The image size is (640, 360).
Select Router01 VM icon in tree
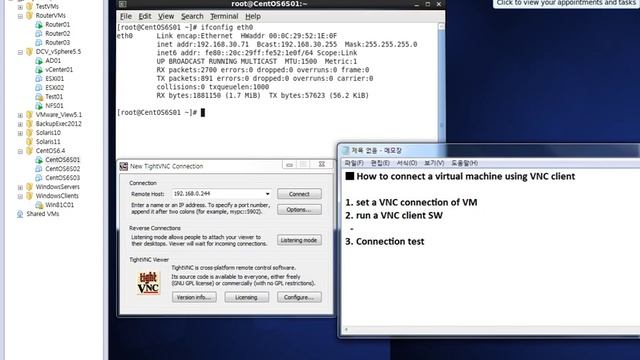pyautogui.click(x=39, y=24)
